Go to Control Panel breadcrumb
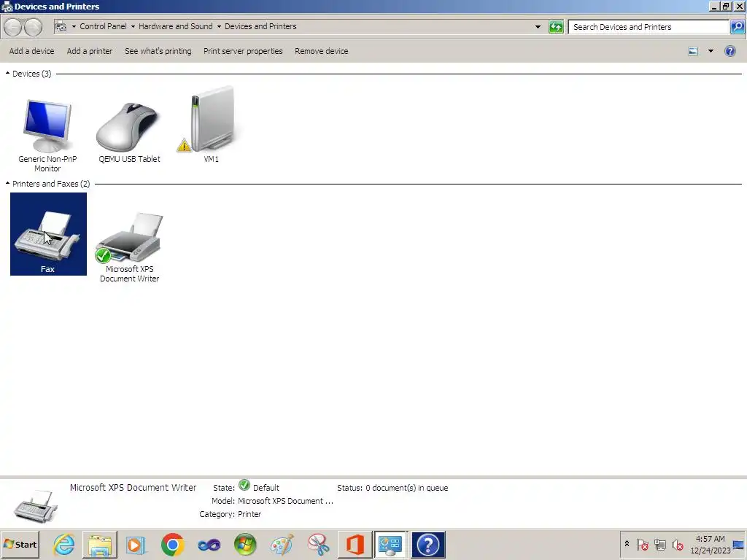This screenshot has height=560, width=747. point(103,27)
